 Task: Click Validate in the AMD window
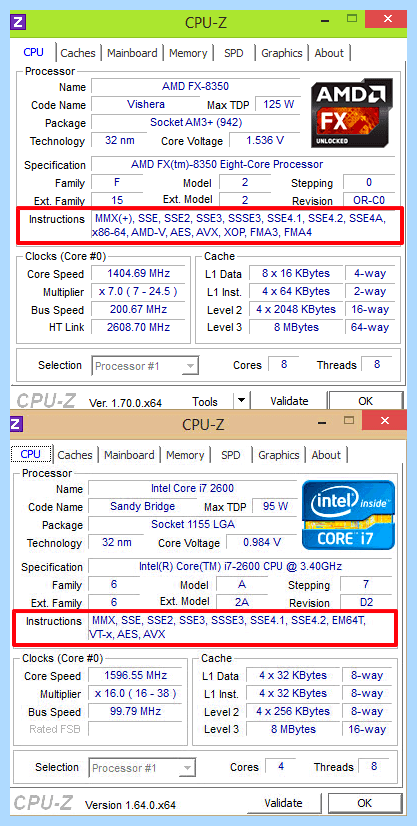289,401
